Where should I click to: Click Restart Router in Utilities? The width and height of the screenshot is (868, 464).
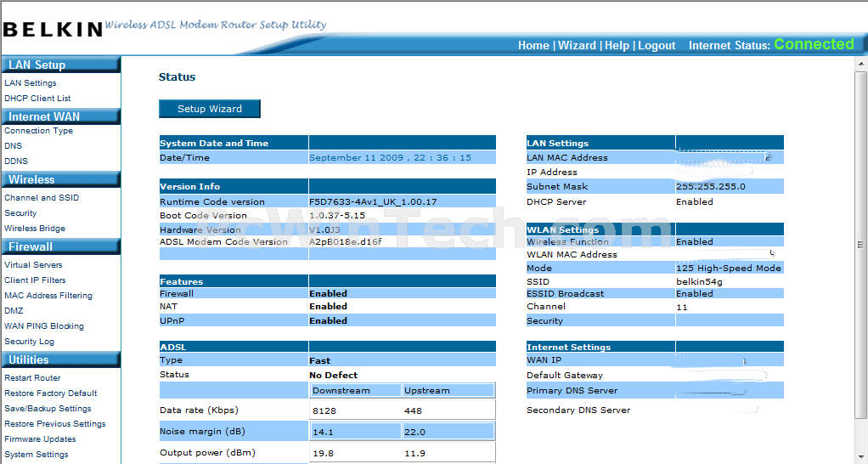coord(32,377)
